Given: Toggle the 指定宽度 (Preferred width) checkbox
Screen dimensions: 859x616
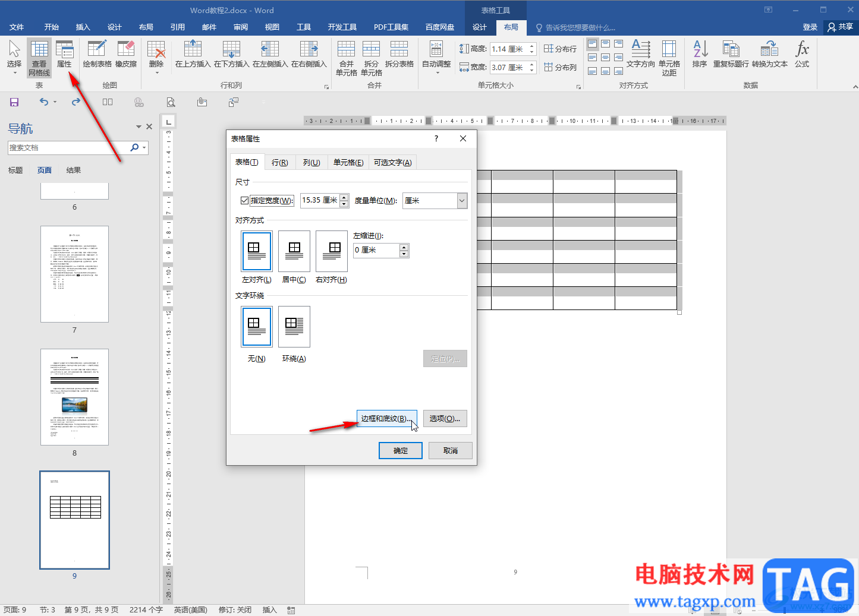Looking at the screenshot, I should pyautogui.click(x=244, y=201).
